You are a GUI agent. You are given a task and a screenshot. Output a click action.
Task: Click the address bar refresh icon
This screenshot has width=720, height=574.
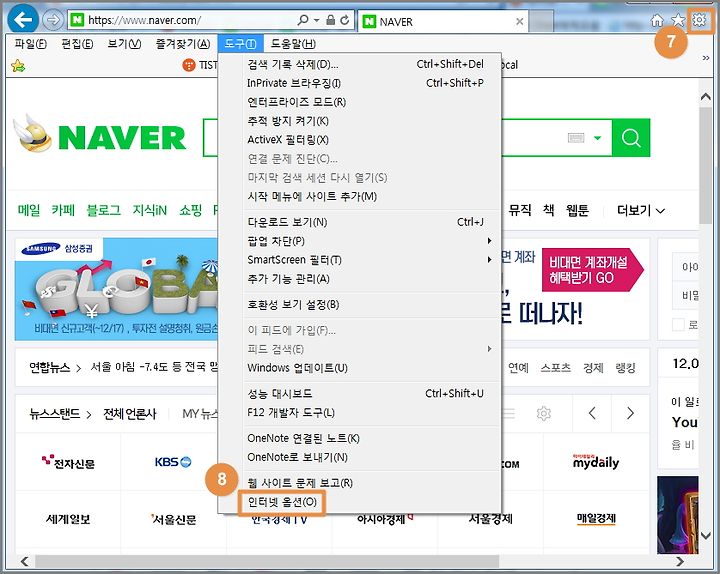344,20
